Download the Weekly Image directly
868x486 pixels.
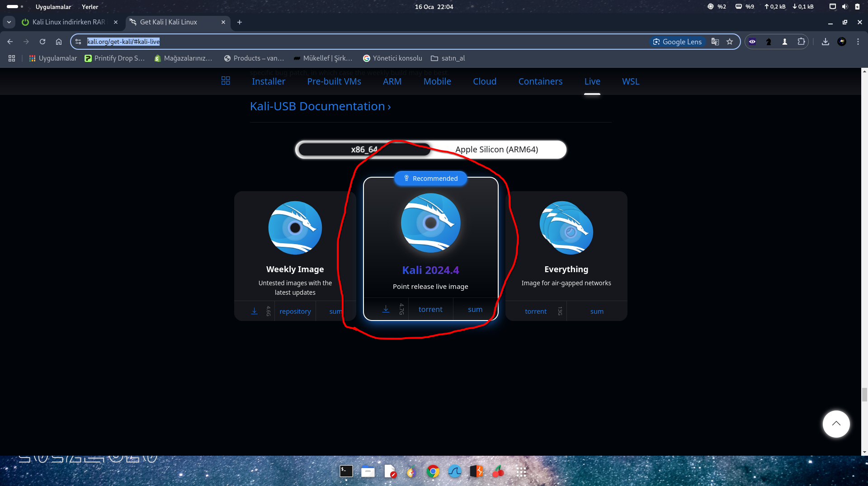point(255,311)
